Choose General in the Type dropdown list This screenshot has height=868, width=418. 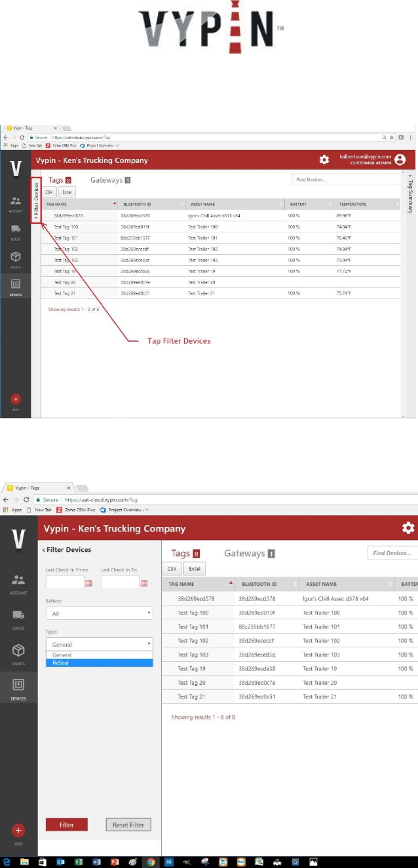99,655
